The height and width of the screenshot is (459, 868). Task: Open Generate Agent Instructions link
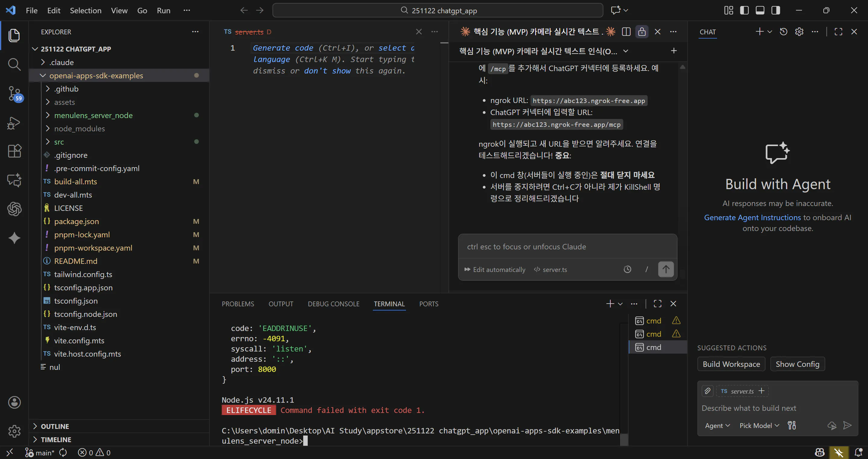(x=752, y=217)
